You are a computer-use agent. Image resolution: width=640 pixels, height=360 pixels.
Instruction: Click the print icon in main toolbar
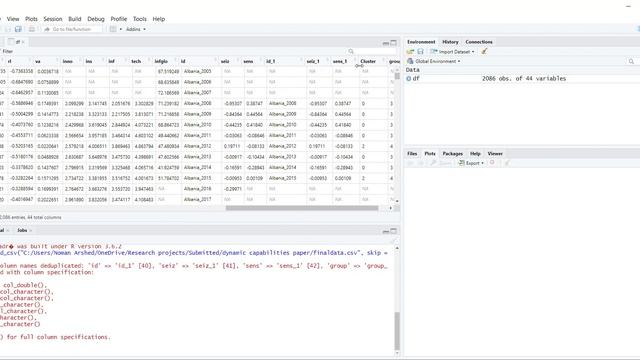(x=32, y=29)
